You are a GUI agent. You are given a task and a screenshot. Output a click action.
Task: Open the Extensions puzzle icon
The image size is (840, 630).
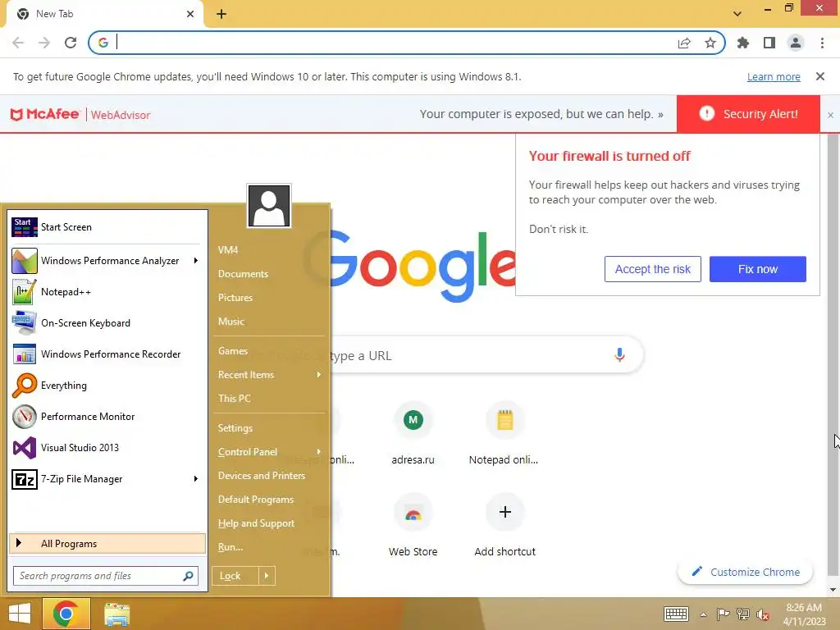pyautogui.click(x=743, y=43)
